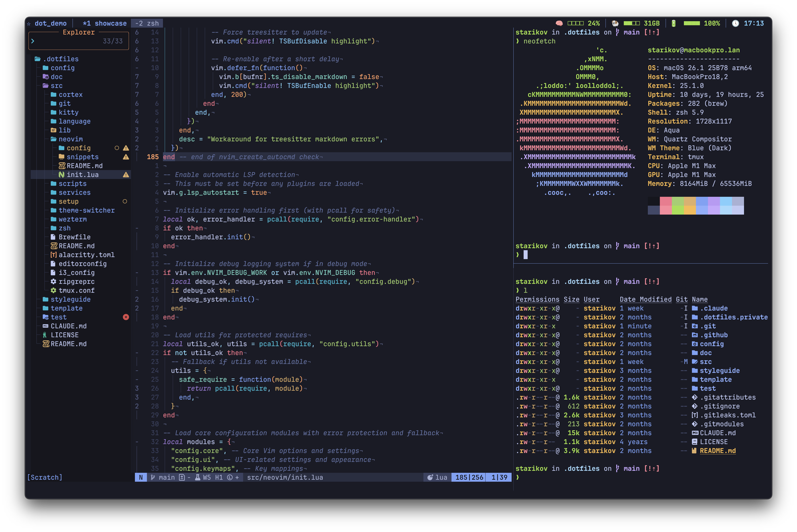Image resolution: width=797 pixels, height=532 pixels.
Task: Click README.md link in file listing
Action: (718, 451)
